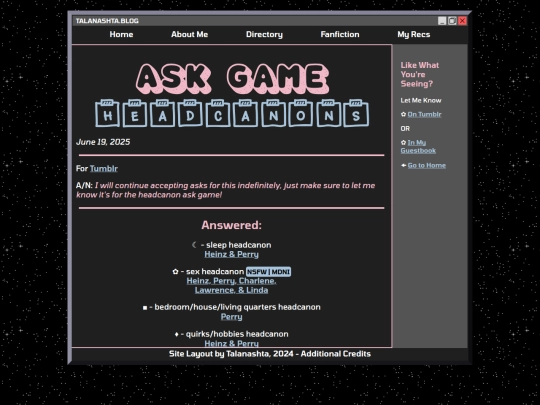Open Perry link under bedroom headcanon
Viewport: 540px width, 405px height.
[231, 316]
